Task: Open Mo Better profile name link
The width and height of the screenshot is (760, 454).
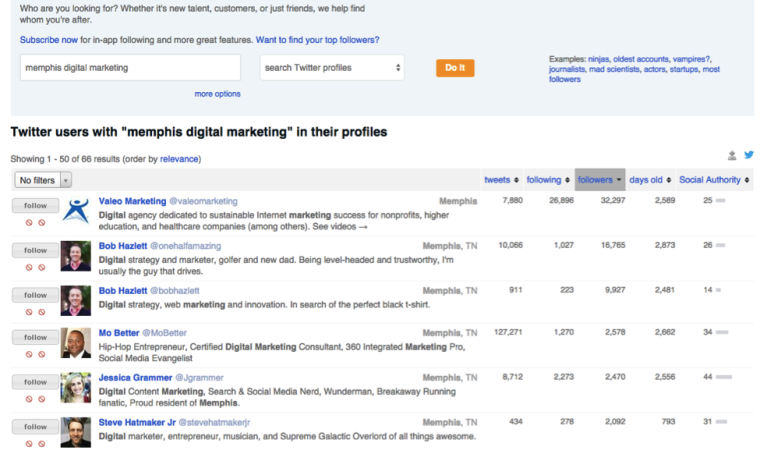Action: [119, 333]
